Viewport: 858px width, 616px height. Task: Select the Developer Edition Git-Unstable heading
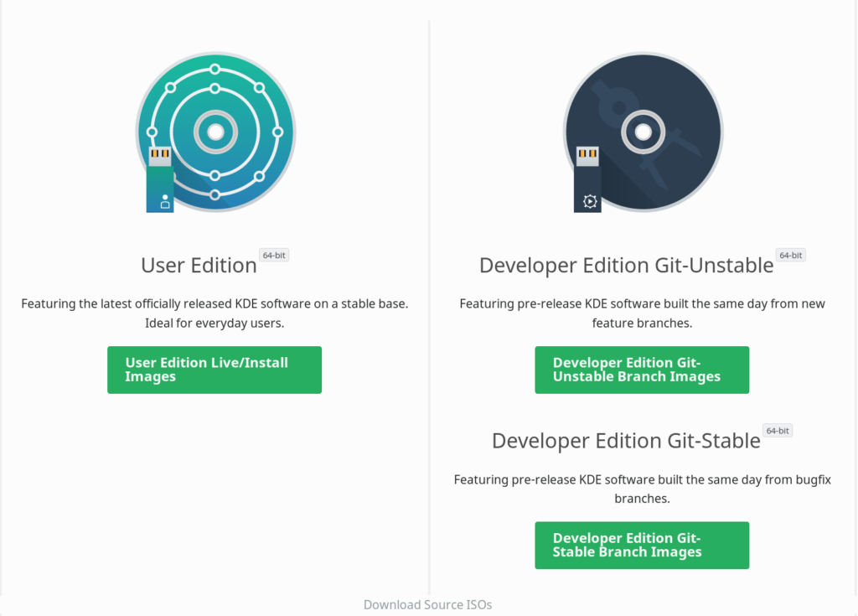pos(627,266)
